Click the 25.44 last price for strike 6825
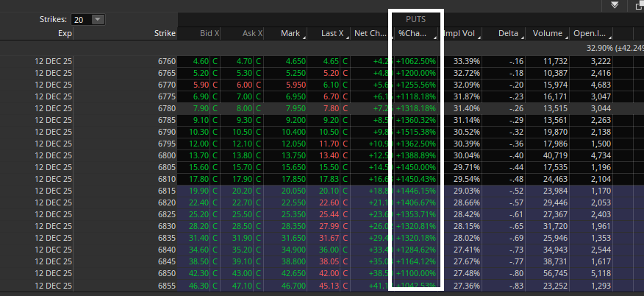The image size is (644, 296). coord(329,214)
